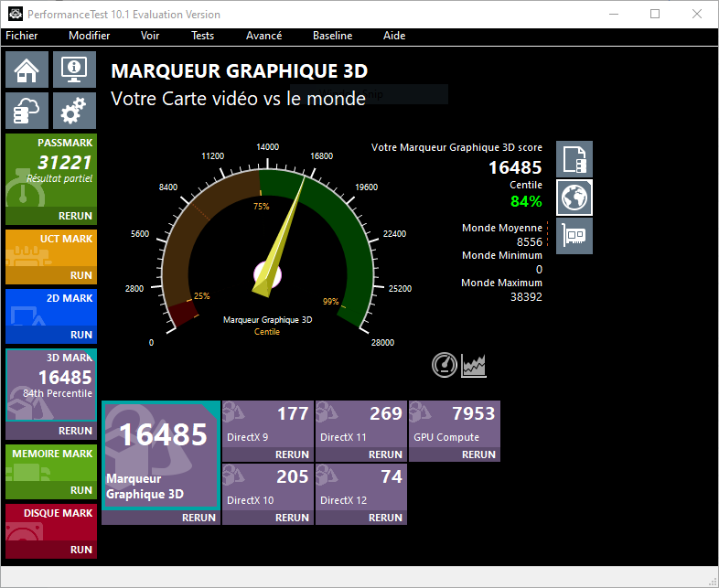
Task: Rerun the DirectX 12 test
Action: (385, 518)
